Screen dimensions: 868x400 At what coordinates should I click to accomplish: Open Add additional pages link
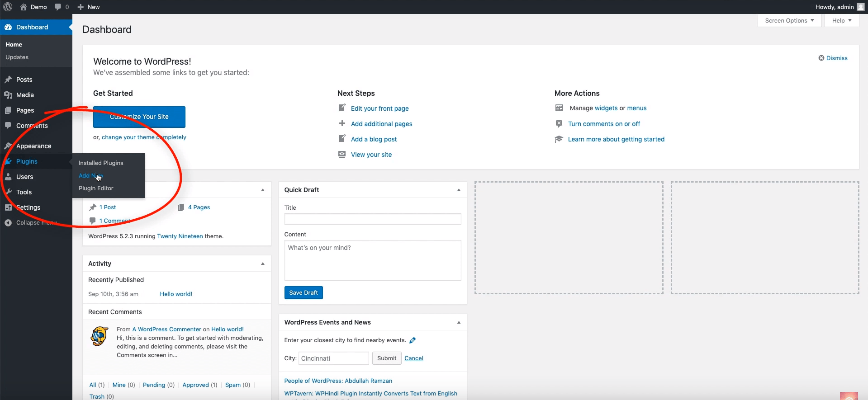381,124
